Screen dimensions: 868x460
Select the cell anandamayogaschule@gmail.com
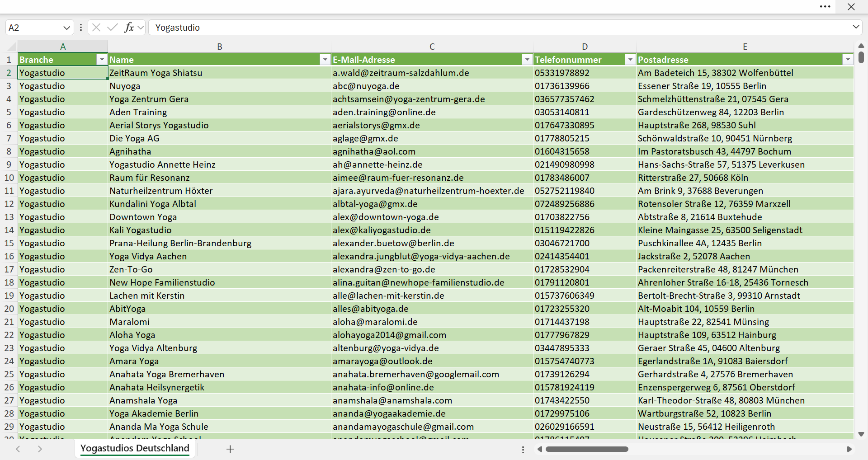tap(432, 427)
